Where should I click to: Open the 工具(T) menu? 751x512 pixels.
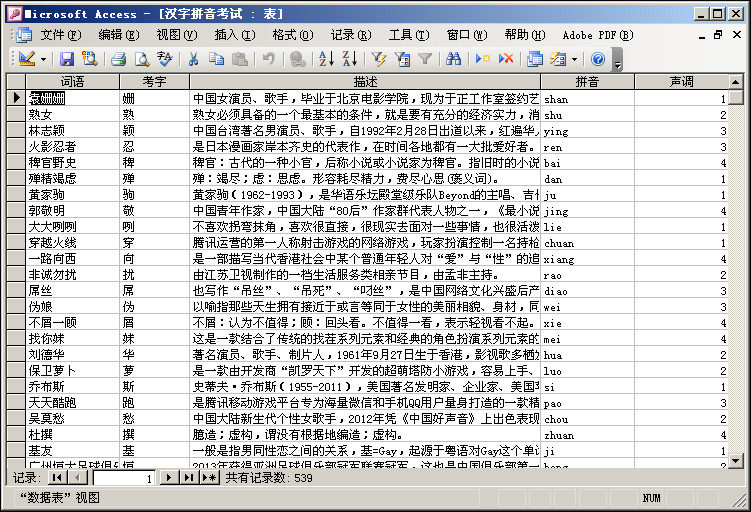409,35
